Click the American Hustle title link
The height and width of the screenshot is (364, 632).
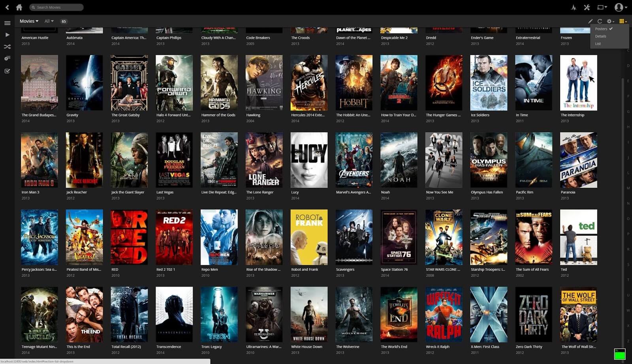coord(35,38)
